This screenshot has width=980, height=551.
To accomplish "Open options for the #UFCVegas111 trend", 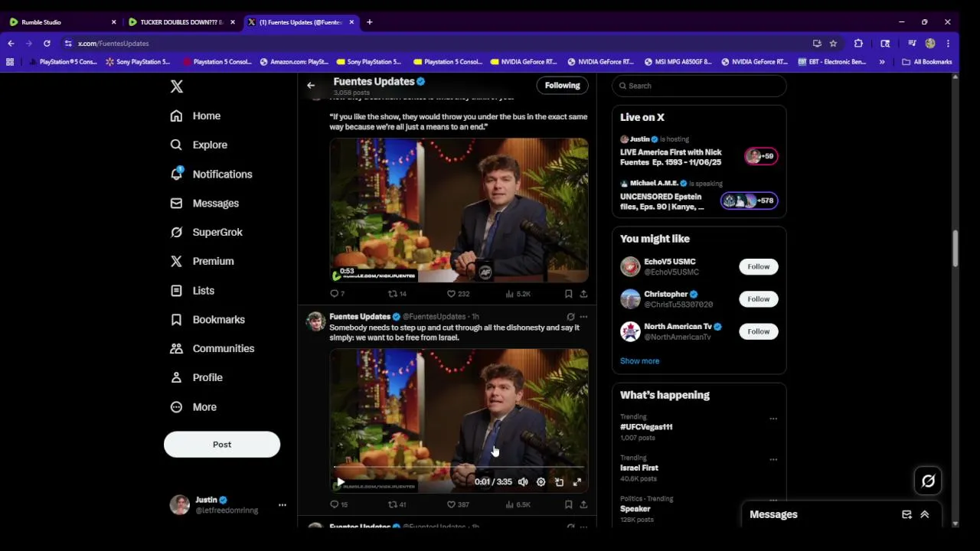I will coord(773,419).
